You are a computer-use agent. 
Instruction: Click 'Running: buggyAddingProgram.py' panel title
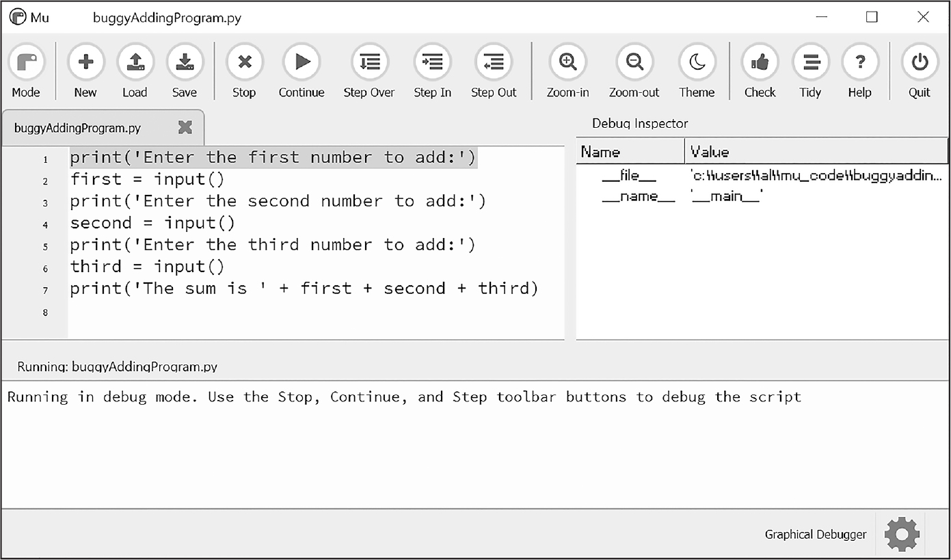[117, 366]
